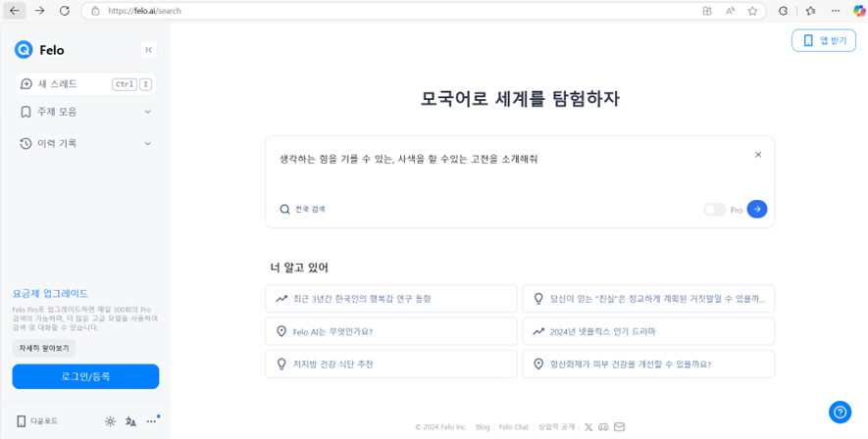Click the lightbulb icon on 저지방 suggestion
This screenshot has width=868, height=439.
click(x=281, y=364)
